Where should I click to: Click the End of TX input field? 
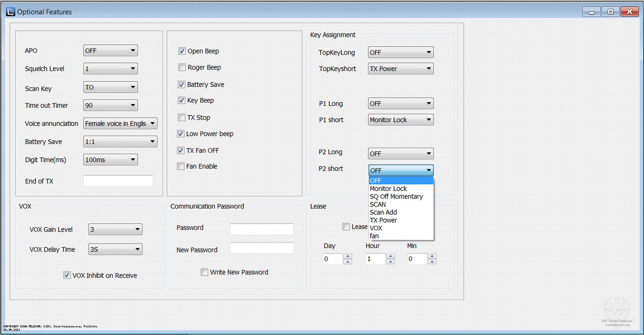click(x=118, y=181)
